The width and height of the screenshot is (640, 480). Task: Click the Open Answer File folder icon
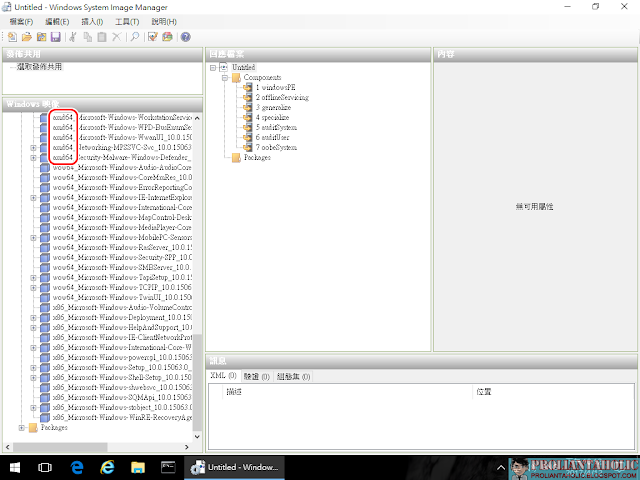27,37
